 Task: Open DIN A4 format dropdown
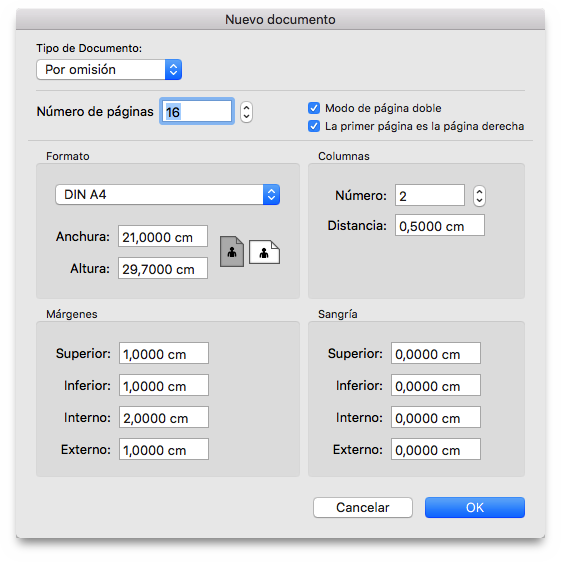pyautogui.click(x=167, y=195)
